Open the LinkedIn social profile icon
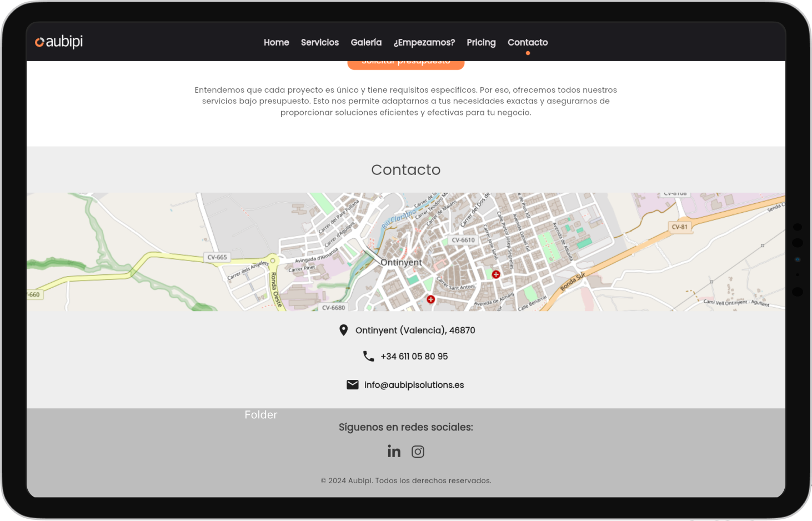 pos(394,452)
